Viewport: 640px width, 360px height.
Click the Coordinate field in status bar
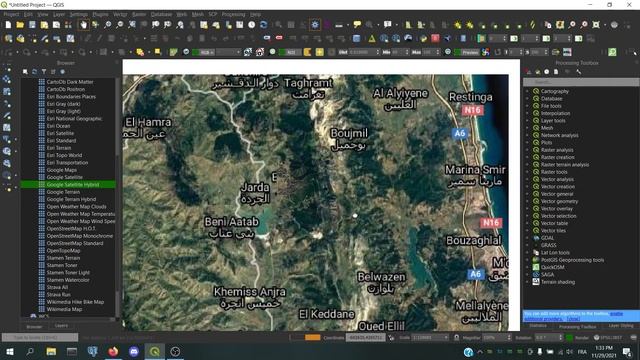366,338
